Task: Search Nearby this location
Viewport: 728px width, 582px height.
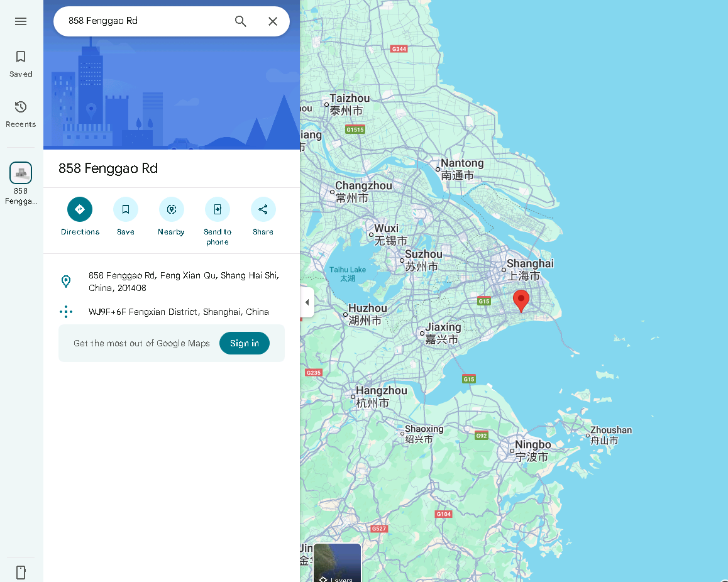Action: click(x=172, y=217)
